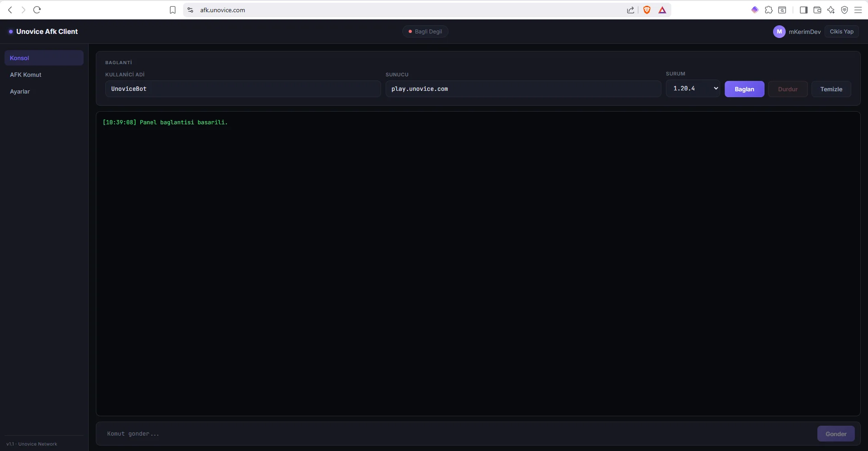Click the Durdur stop button
Image resolution: width=868 pixels, height=451 pixels.
pyautogui.click(x=788, y=89)
